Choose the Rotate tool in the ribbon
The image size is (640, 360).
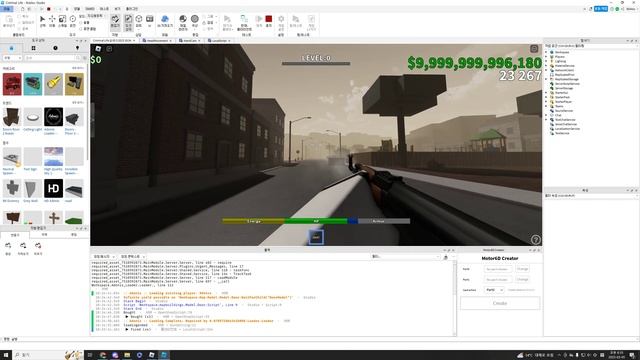point(73,21)
